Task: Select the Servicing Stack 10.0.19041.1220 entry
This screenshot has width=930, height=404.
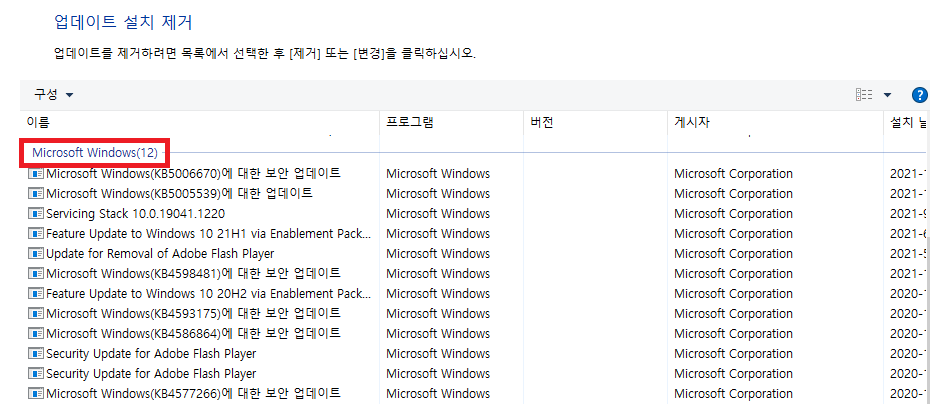Action: 135,214
